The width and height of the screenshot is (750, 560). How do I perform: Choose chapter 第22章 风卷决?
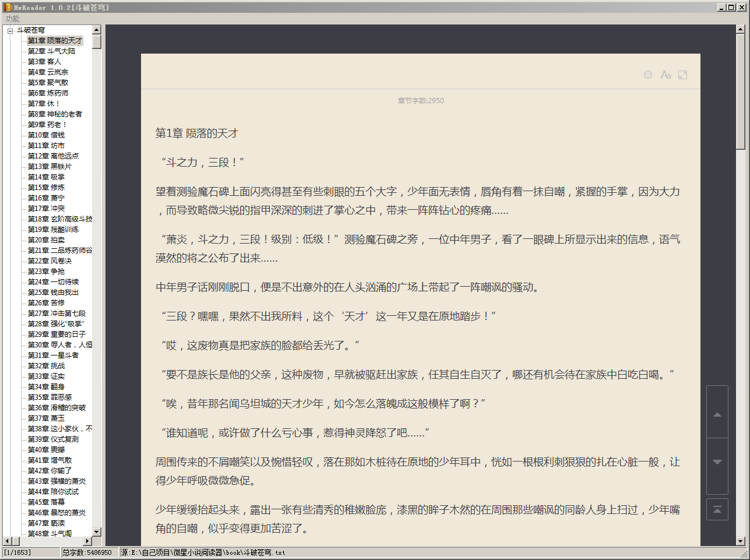point(50,261)
